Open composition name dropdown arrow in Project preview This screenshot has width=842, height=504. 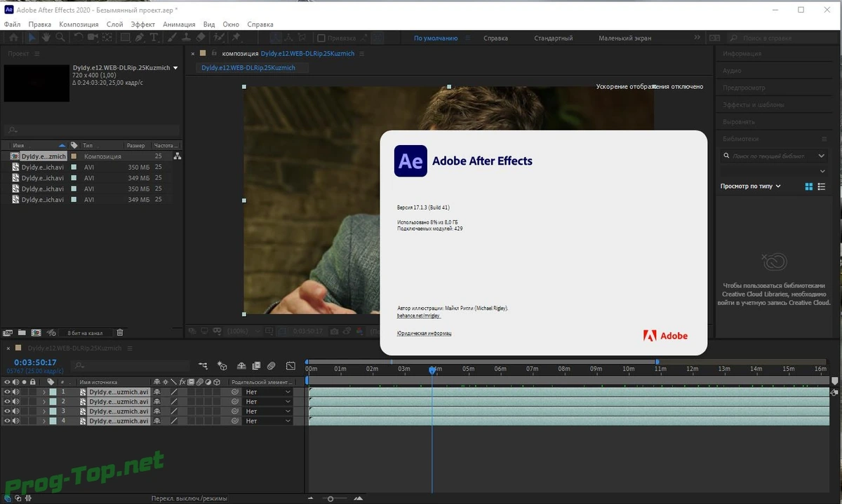click(175, 68)
